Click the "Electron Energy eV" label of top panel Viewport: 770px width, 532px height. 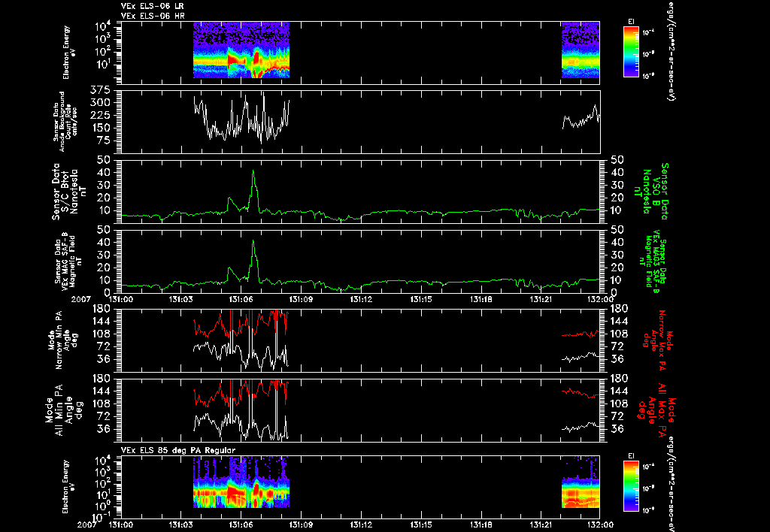click(x=68, y=52)
